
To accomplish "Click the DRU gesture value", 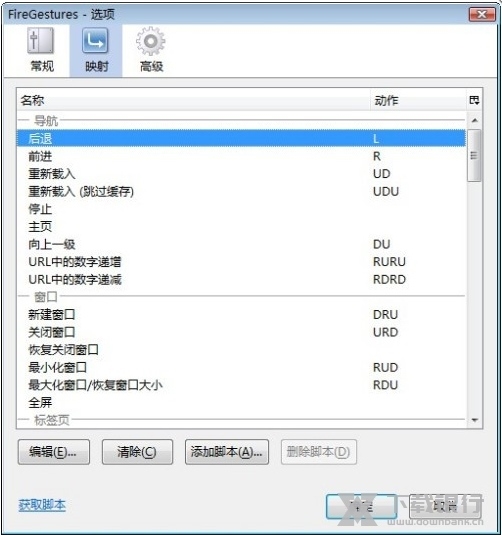I will 386,315.
